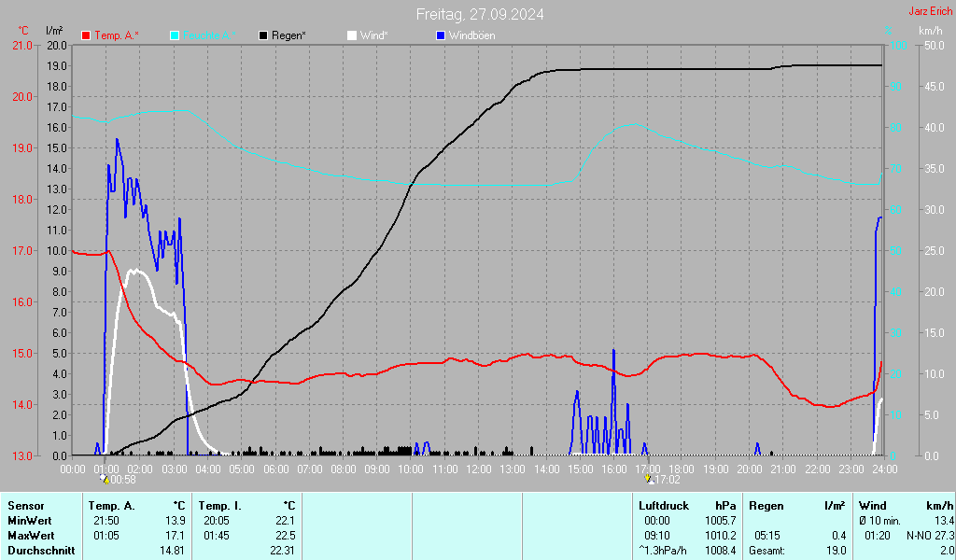Click the 50.0 wind speed axis label
Screen dimensions: 956x560
click(935, 46)
